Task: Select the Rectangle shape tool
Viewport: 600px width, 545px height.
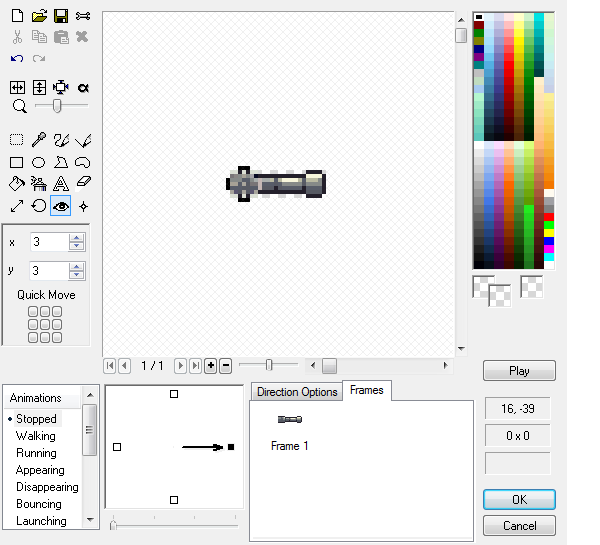Action: pos(16,163)
